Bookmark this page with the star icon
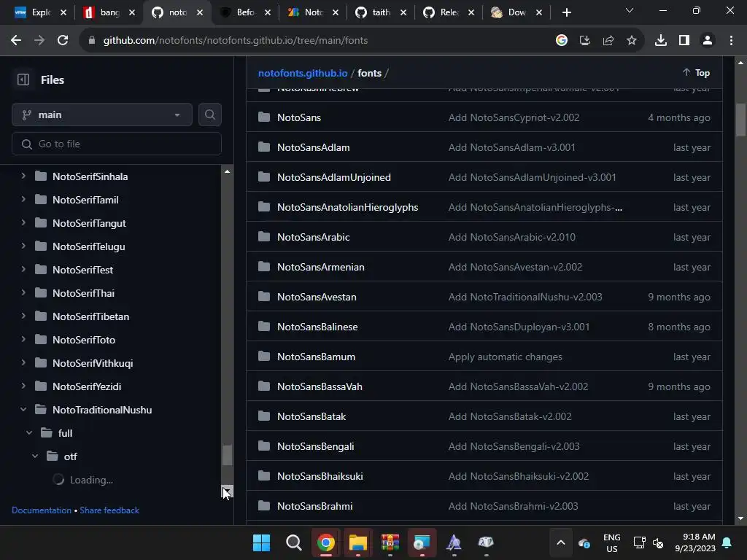The image size is (747, 560). point(632,41)
